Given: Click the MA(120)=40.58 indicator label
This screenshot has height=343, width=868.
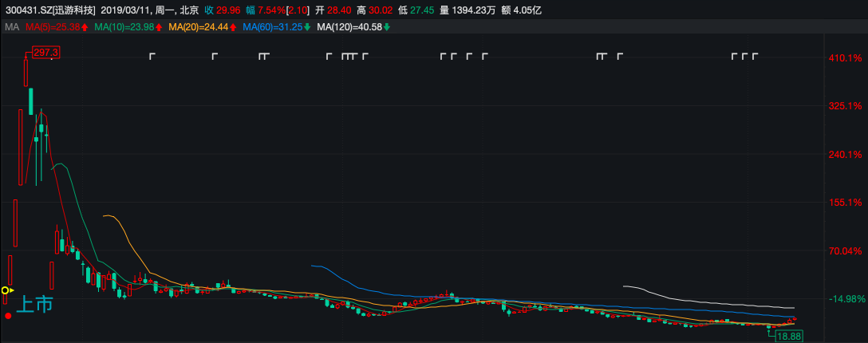Looking at the screenshot, I should 351,27.
